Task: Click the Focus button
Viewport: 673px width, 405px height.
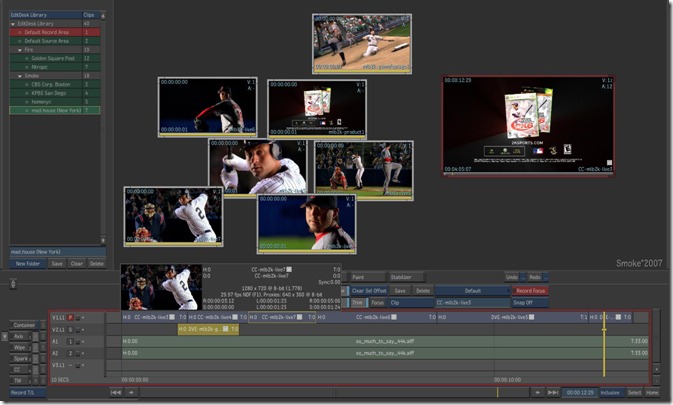Action: tap(377, 302)
